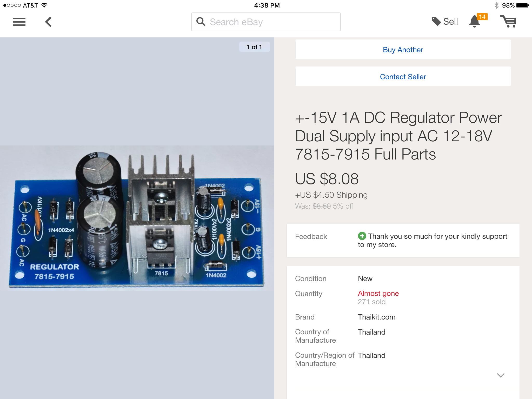Click the Search eBay input field
This screenshot has width=532, height=399.
tap(266, 22)
